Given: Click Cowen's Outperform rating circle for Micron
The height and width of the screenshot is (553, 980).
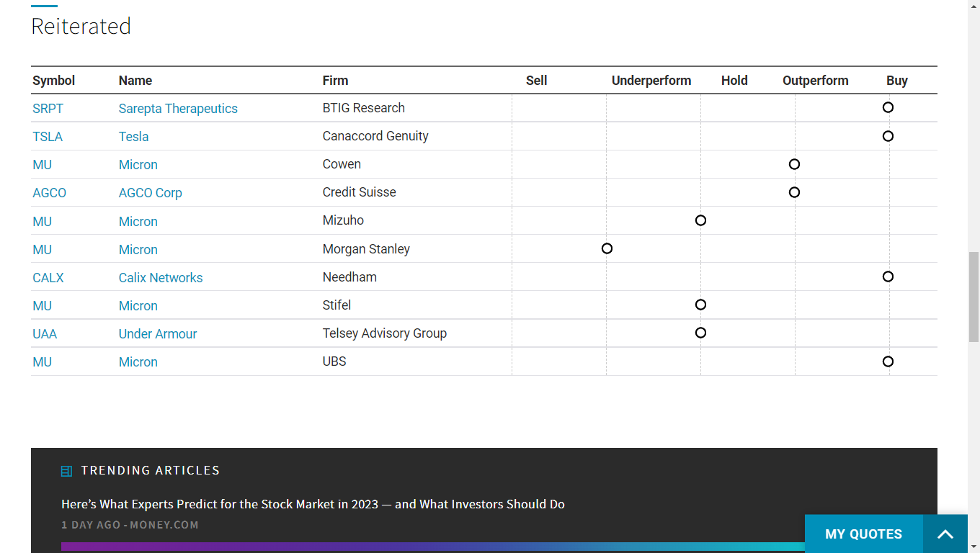Looking at the screenshot, I should click(794, 164).
